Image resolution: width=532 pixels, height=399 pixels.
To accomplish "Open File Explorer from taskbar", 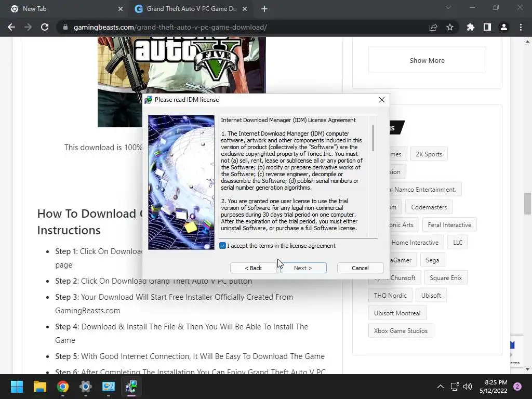I will 39,387.
